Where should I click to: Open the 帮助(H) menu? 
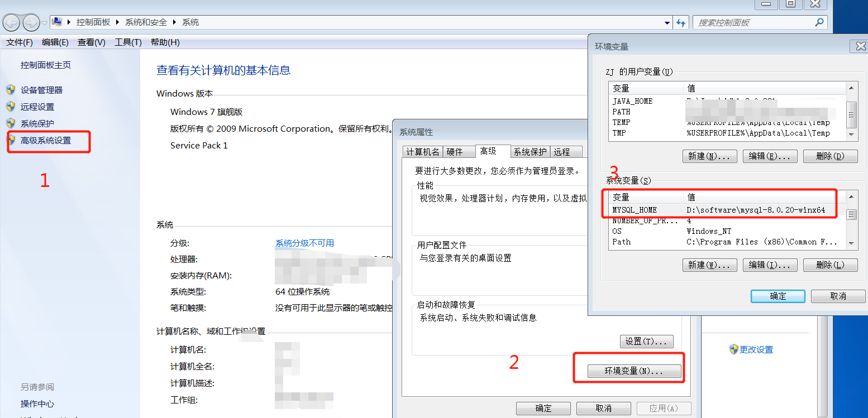point(165,42)
